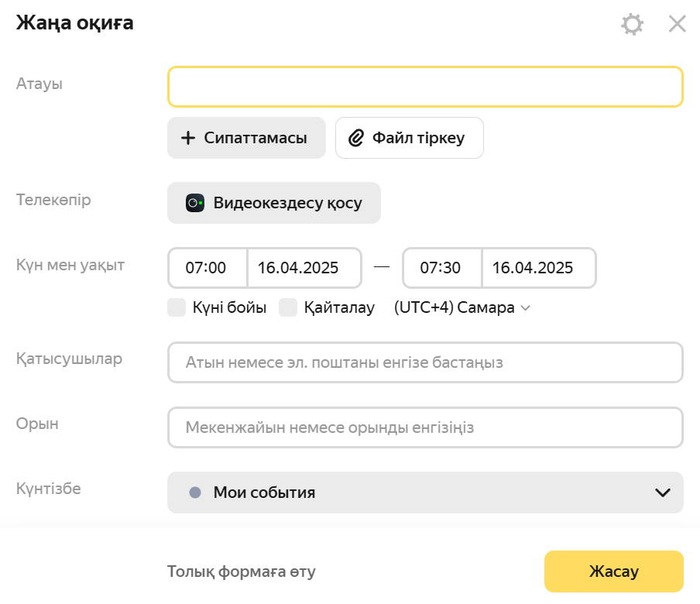Click the end time 07:30 field
Viewport: 700px width, 604px height.
click(x=441, y=268)
